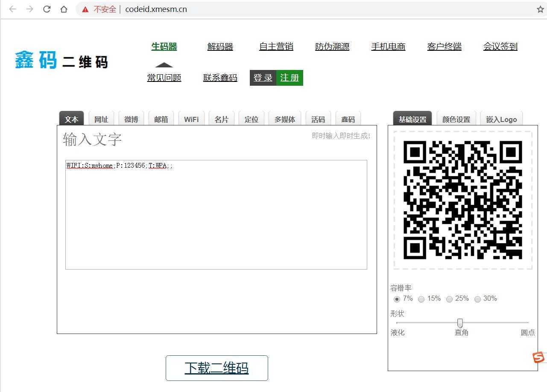Click inside the WIFI text input area

(216, 215)
